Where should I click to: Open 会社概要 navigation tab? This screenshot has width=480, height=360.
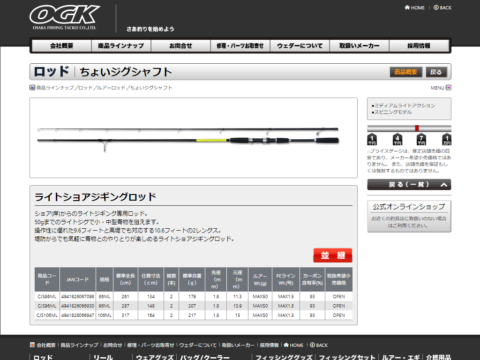[61, 46]
